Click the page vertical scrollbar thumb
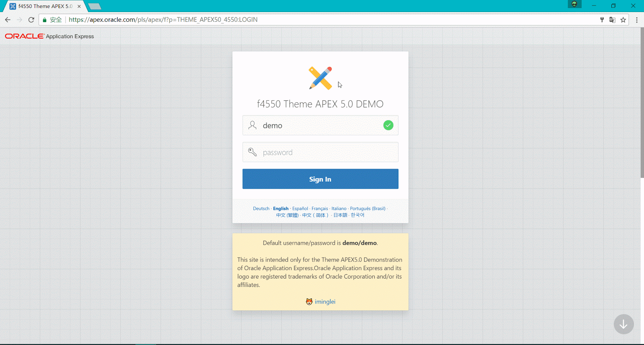This screenshot has width=644, height=345. pyautogui.click(x=642, y=103)
